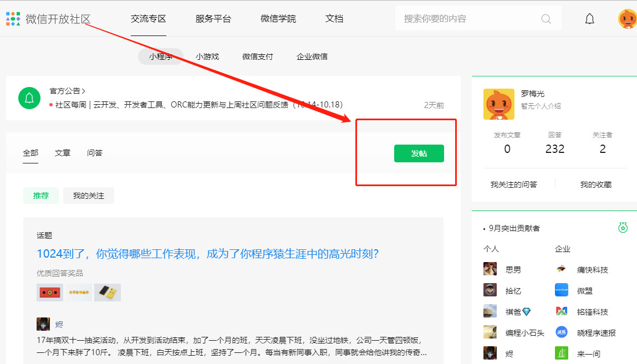
Task: Show 全部 posts tab
Action: pyautogui.click(x=30, y=153)
